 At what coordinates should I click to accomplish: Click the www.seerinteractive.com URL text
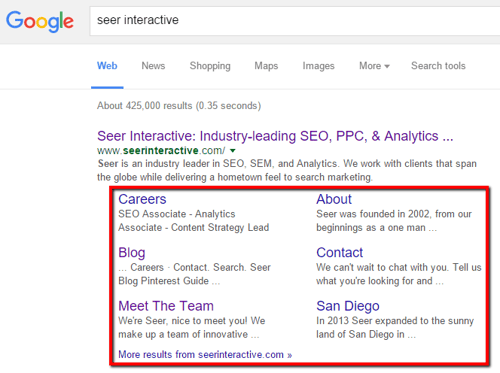[x=161, y=151]
